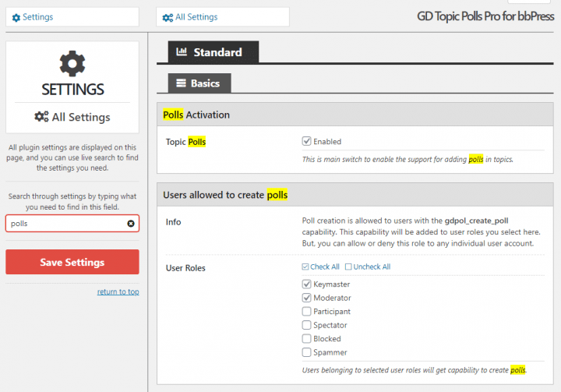This screenshot has width=561, height=392.
Task: Click the Check All checkmark icon
Action: pyautogui.click(x=305, y=267)
